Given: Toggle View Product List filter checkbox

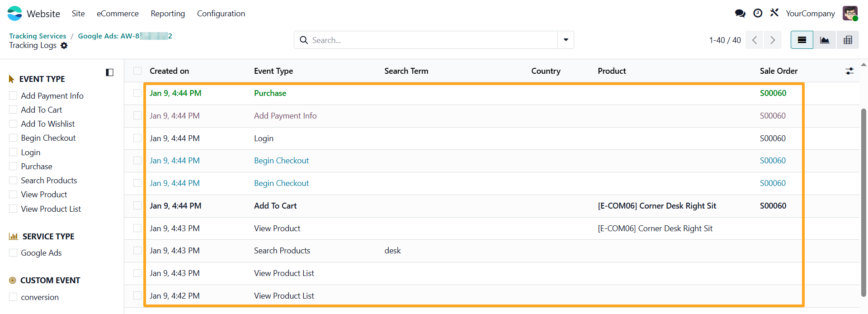Looking at the screenshot, I should 13,209.
